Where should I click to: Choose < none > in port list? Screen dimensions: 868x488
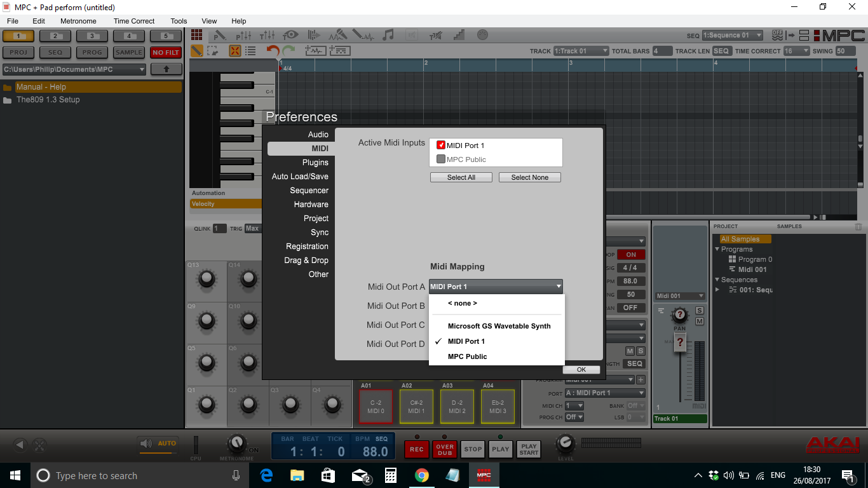pos(463,303)
